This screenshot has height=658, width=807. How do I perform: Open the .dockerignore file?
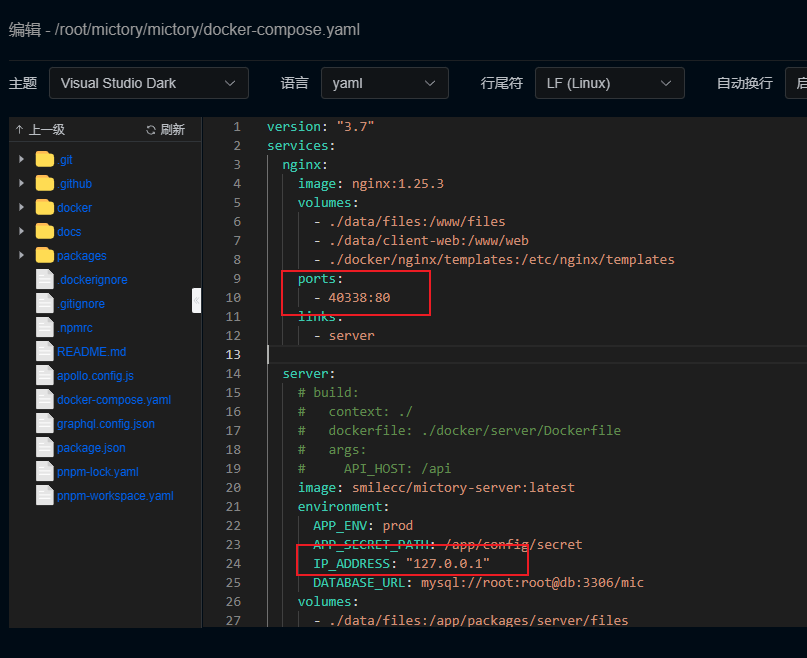click(92, 280)
